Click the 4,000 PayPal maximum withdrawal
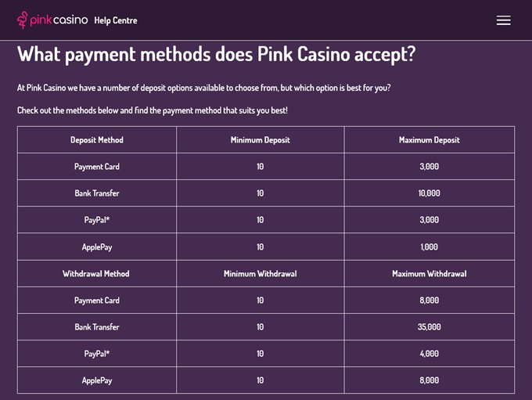532x400 pixels. click(429, 354)
